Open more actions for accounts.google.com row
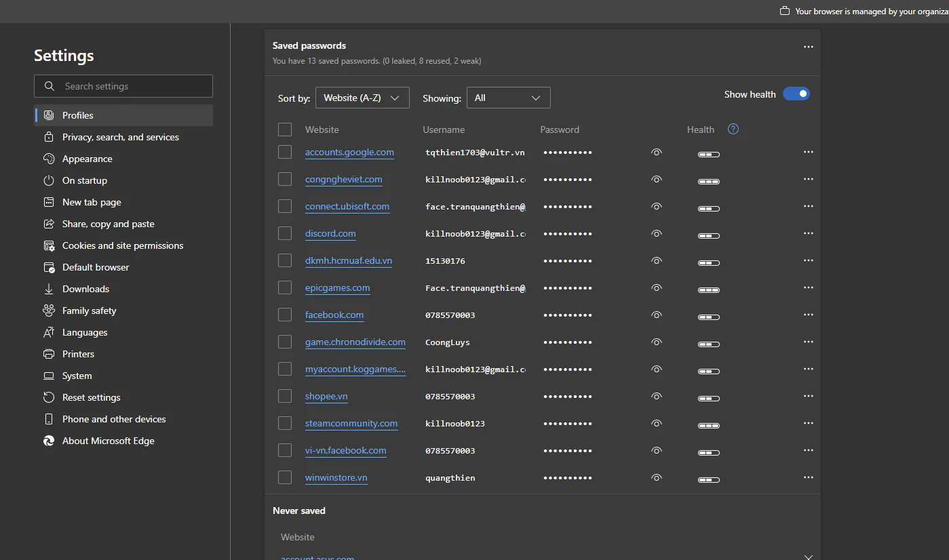The height and width of the screenshot is (560, 949). pos(808,152)
